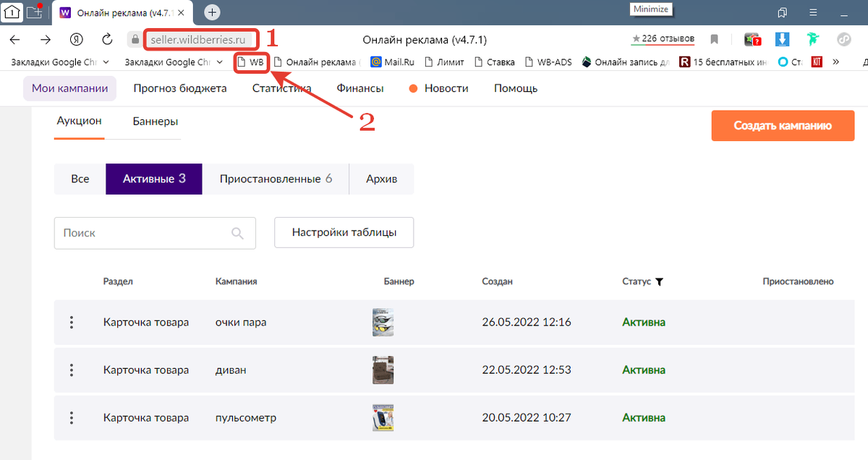
Task: Expand the first Закладки Google Chrome folder
Action: point(60,62)
